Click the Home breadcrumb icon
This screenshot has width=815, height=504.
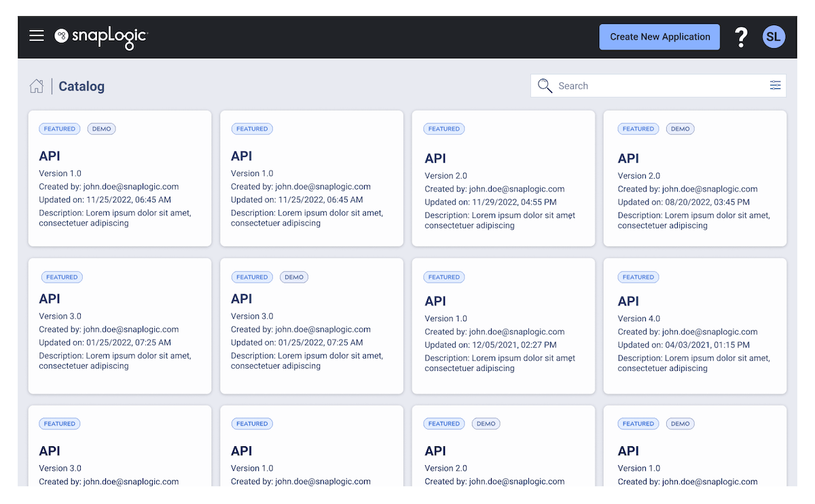[36, 86]
